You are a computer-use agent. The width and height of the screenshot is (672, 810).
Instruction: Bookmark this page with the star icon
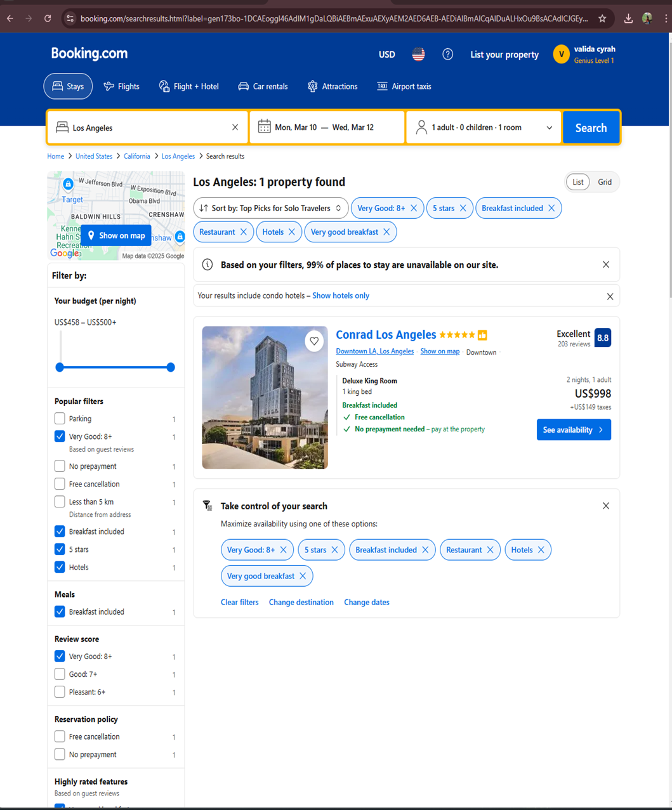[602, 18]
